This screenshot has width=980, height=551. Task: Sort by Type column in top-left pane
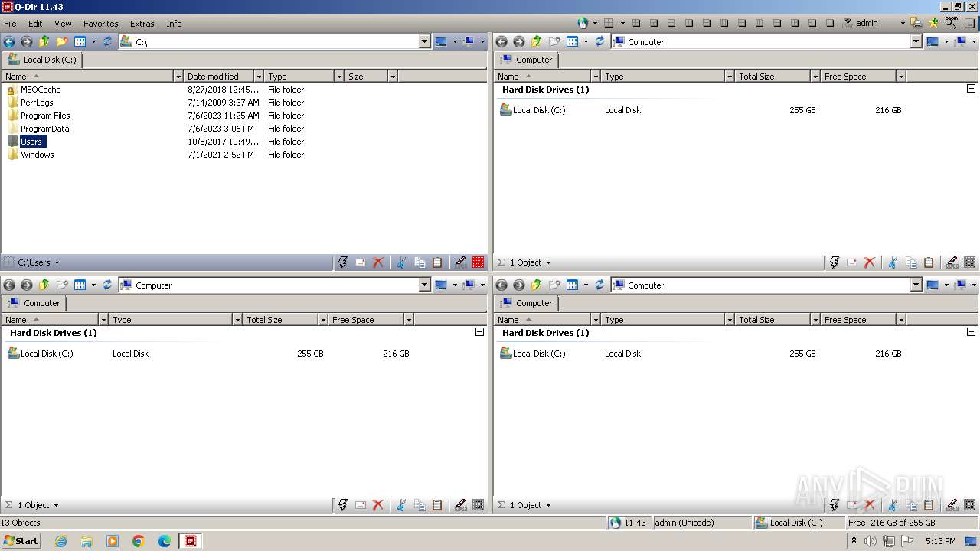pos(299,77)
